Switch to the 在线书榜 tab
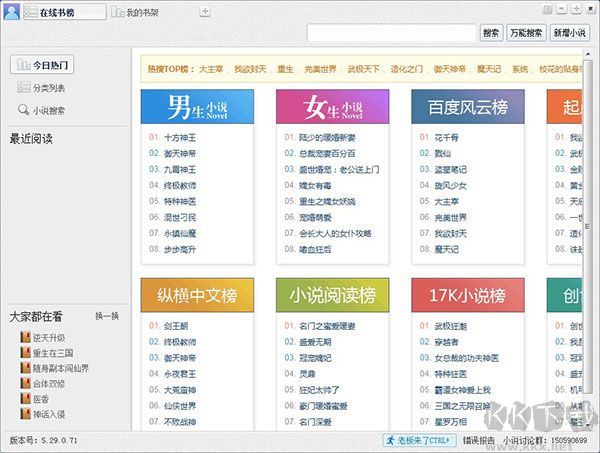The height and width of the screenshot is (453, 600). point(64,12)
